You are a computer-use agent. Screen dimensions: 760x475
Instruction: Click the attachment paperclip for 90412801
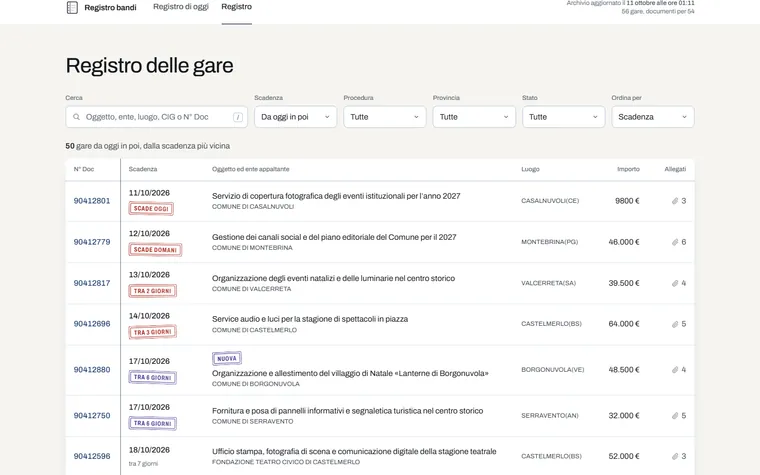[x=675, y=201]
